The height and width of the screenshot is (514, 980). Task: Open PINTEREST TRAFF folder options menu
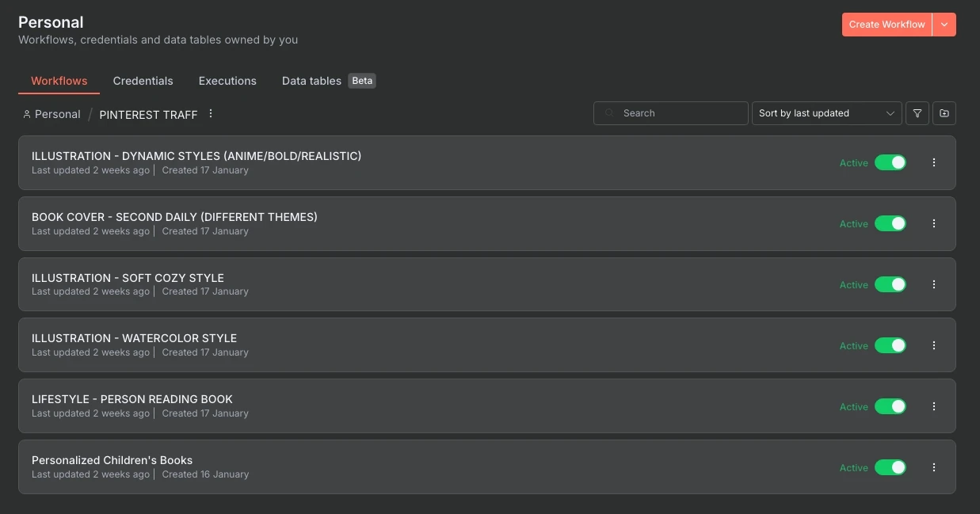pos(211,114)
